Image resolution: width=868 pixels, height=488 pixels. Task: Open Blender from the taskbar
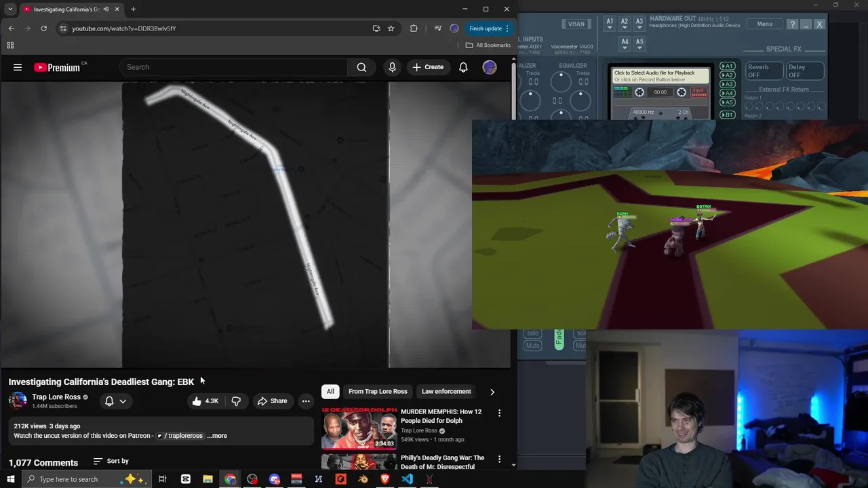point(363,479)
